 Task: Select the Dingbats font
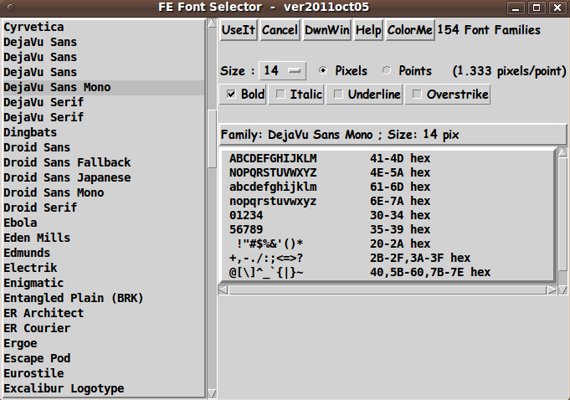[x=103, y=132]
